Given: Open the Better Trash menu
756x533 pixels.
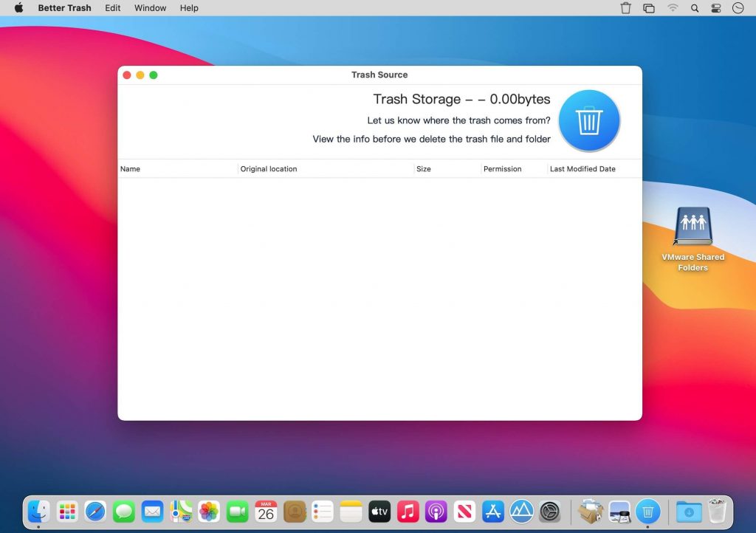Looking at the screenshot, I should tap(64, 8).
